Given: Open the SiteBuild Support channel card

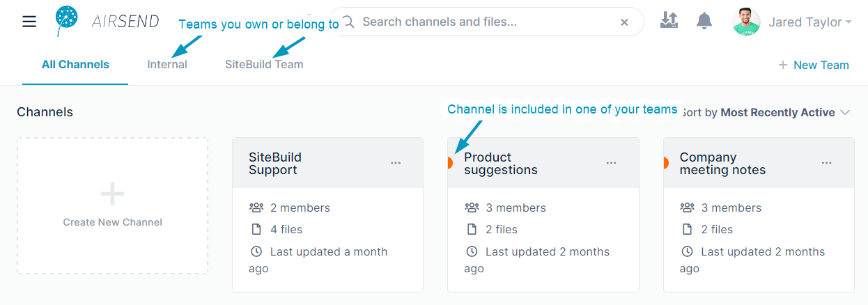Looking at the screenshot, I should [x=327, y=214].
